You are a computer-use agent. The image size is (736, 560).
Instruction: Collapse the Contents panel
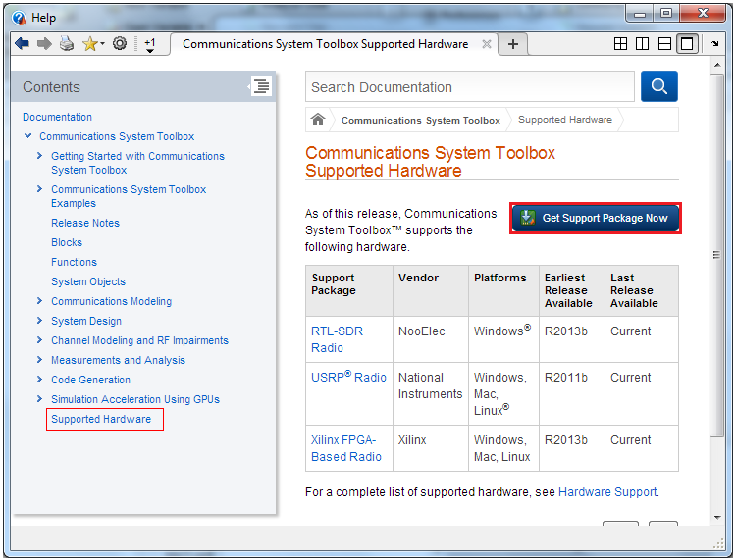coord(260,86)
